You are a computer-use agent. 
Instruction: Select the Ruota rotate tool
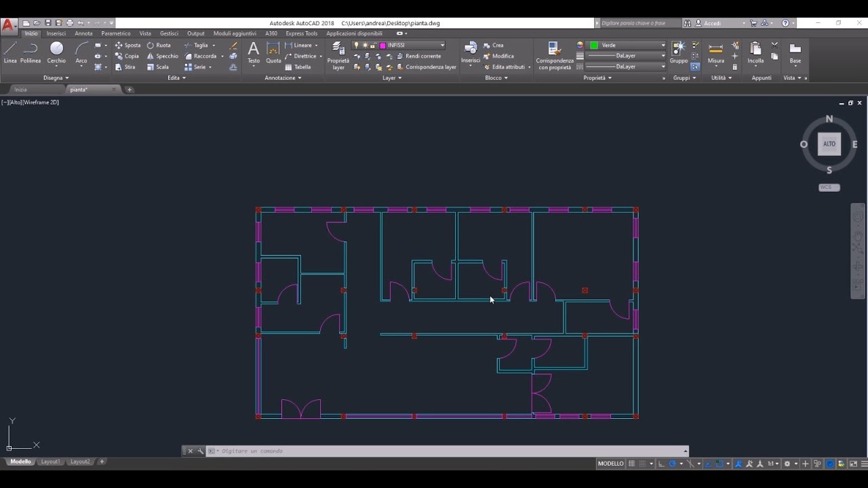(x=159, y=45)
